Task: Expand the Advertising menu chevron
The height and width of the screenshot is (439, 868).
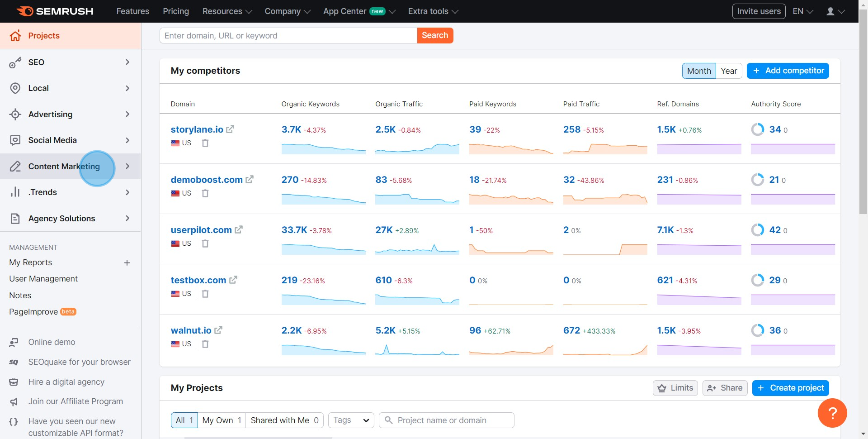Action: tap(127, 114)
